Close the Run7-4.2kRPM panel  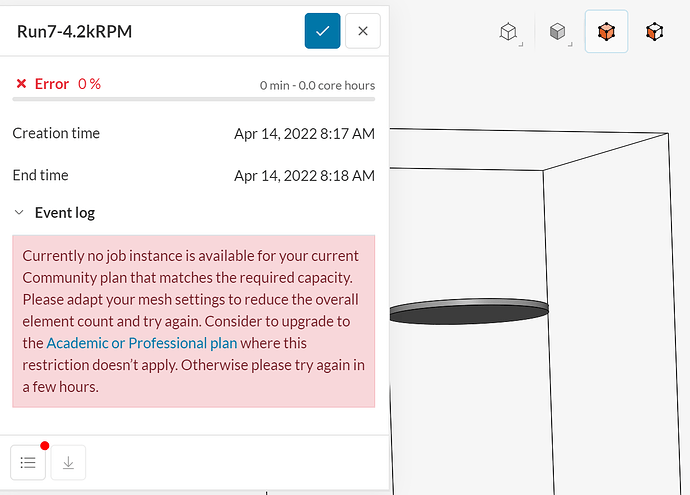pyautogui.click(x=363, y=31)
